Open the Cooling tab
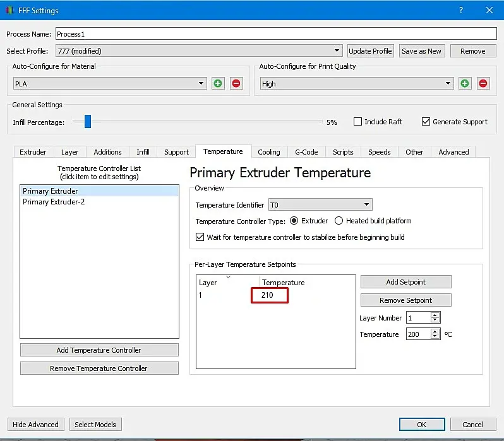 [269, 152]
